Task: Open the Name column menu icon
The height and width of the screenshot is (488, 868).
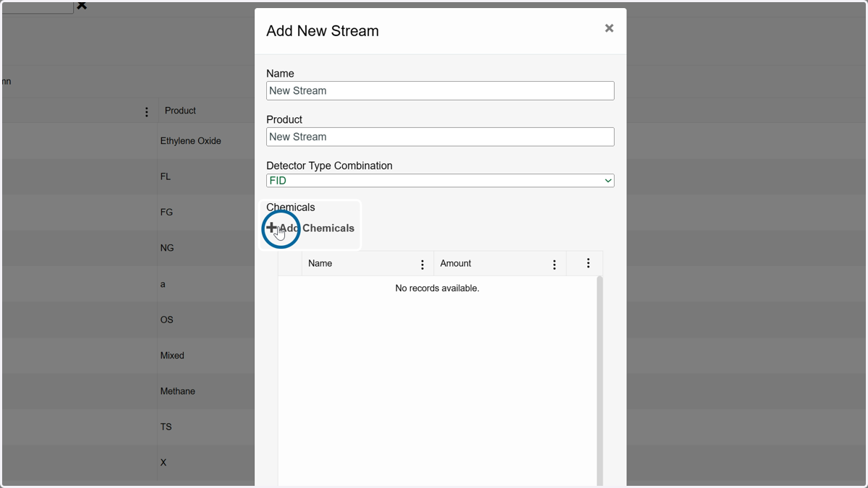Action: (422, 265)
